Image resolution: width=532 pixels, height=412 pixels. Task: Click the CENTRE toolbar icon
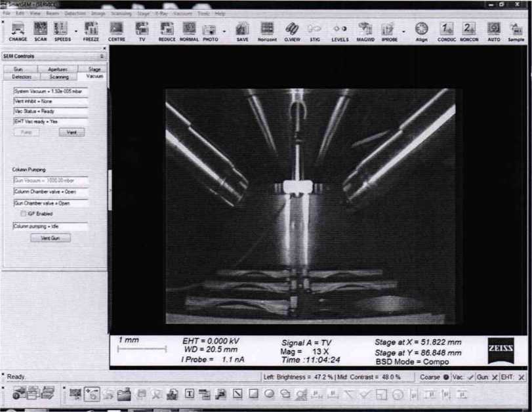pos(116,30)
